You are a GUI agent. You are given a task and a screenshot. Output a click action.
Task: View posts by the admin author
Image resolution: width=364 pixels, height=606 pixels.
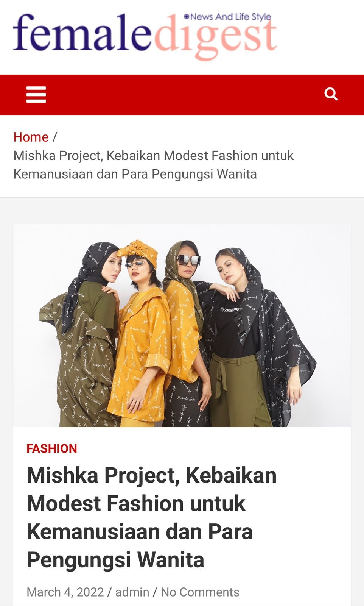132,592
